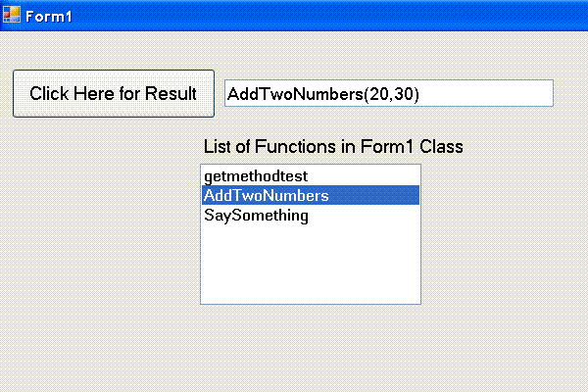Open the Form1 window icon menu
588x392 pixels.
[12, 15]
